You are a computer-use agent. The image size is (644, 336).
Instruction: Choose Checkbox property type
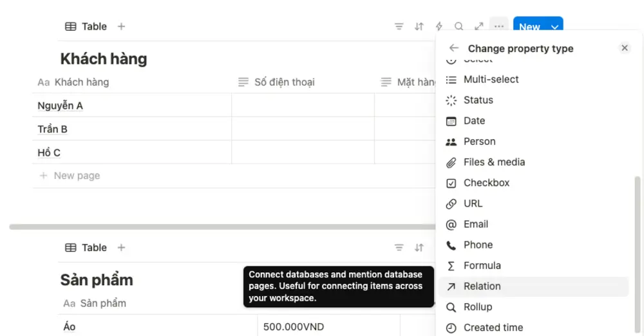click(x=533, y=183)
